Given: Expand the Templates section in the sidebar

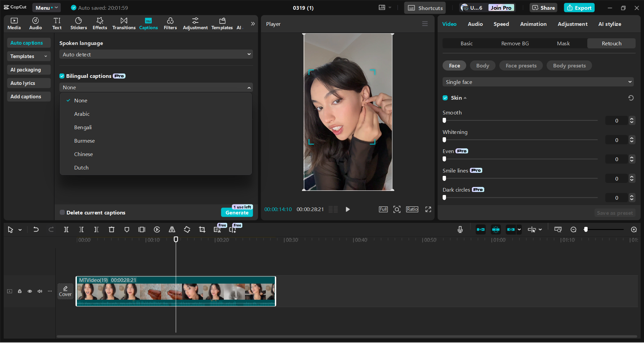Looking at the screenshot, I should coord(29,56).
